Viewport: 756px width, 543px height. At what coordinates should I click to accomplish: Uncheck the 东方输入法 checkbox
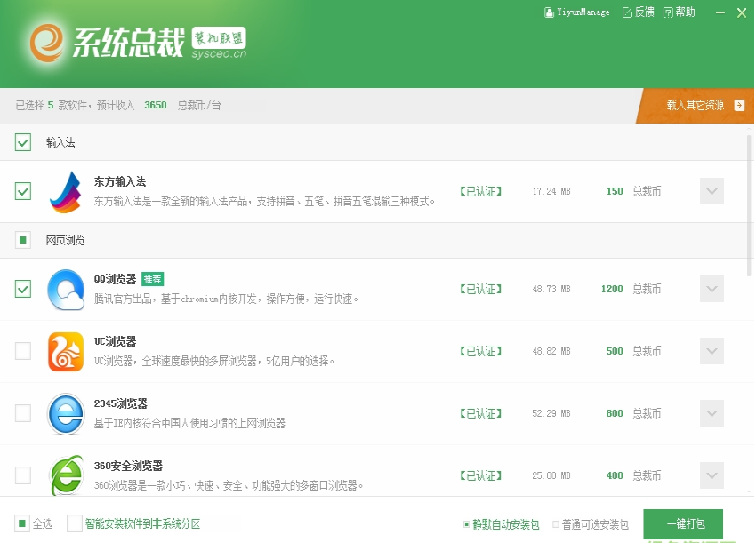(23, 191)
